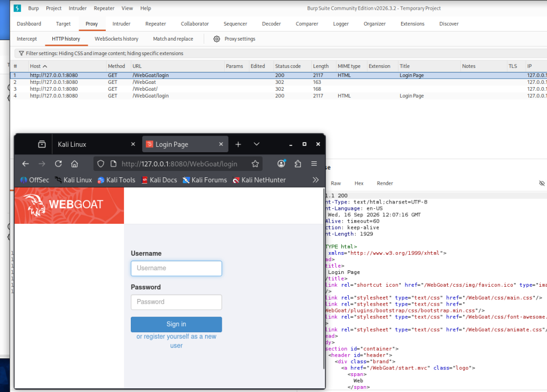
Task: Click the filter settings bar
Action: click(280, 53)
